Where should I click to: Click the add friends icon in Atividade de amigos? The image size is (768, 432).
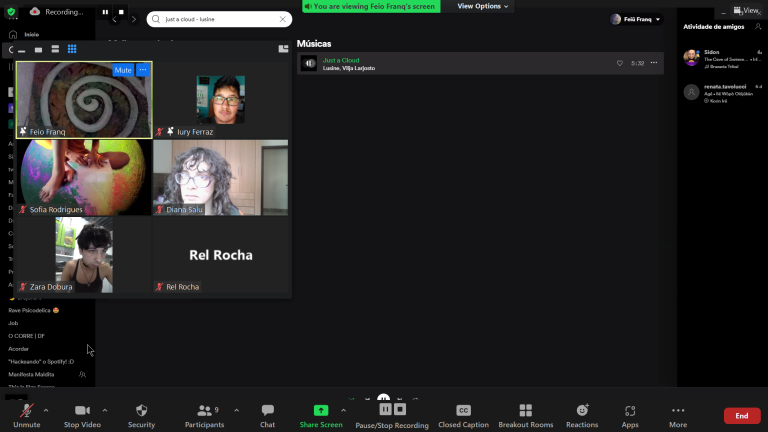758,26
